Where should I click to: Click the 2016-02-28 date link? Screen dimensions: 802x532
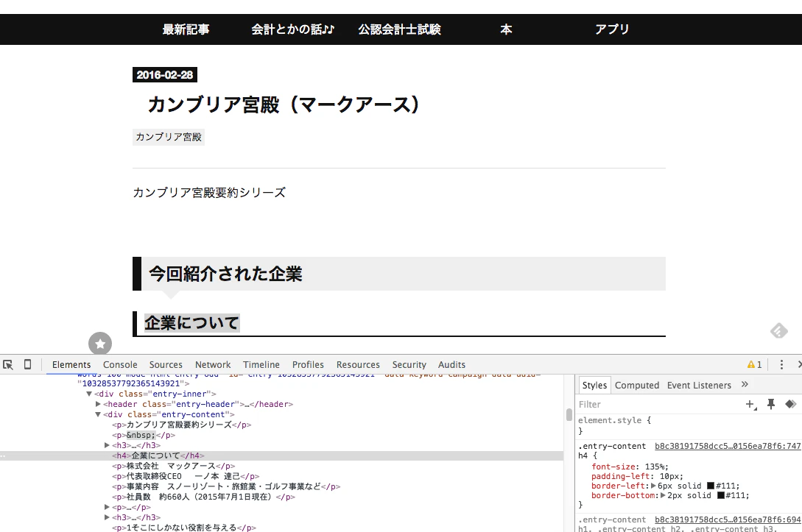coord(165,74)
